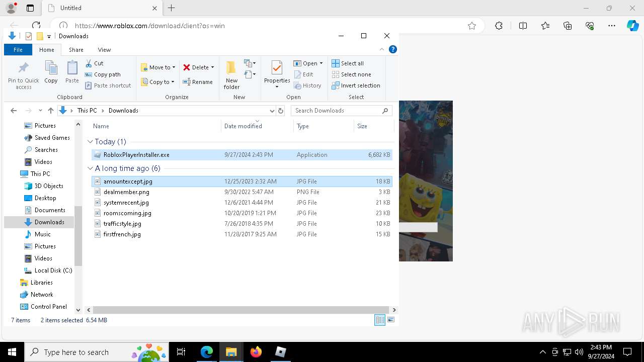Open Roblox from the taskbar
The height and width of the screenshot is (362, 644).
point(281,352)
